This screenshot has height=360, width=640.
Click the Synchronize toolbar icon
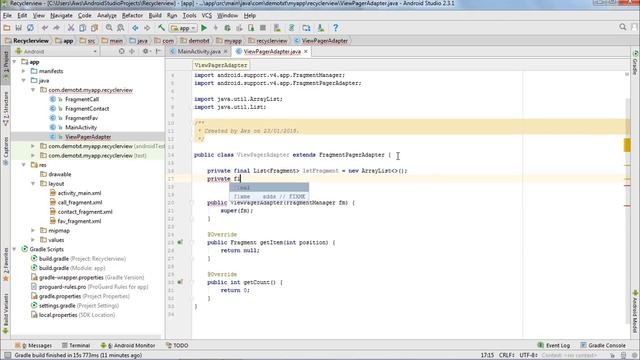[x=30, y=28]
